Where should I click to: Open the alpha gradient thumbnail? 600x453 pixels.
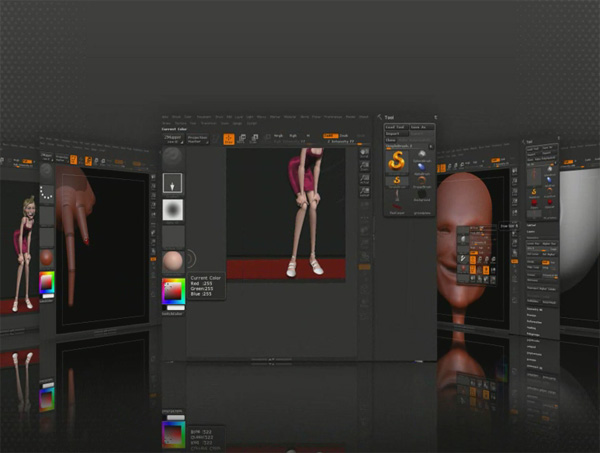point(173,210)
